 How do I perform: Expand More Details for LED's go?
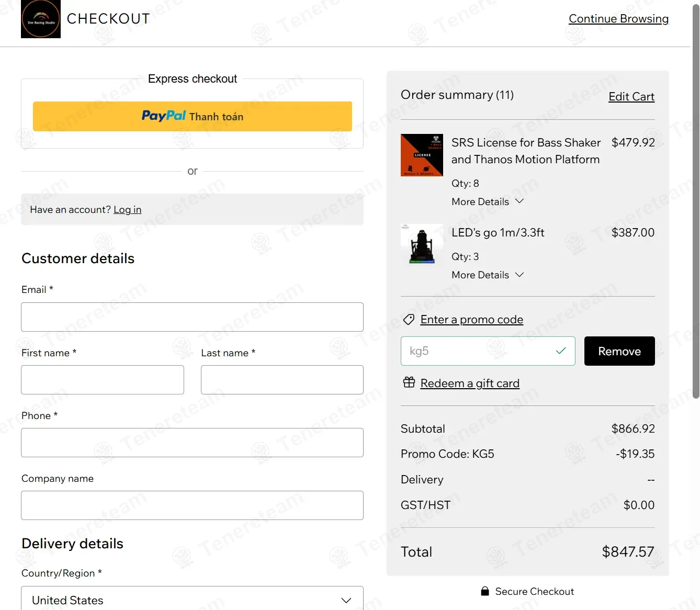point(488,275)
